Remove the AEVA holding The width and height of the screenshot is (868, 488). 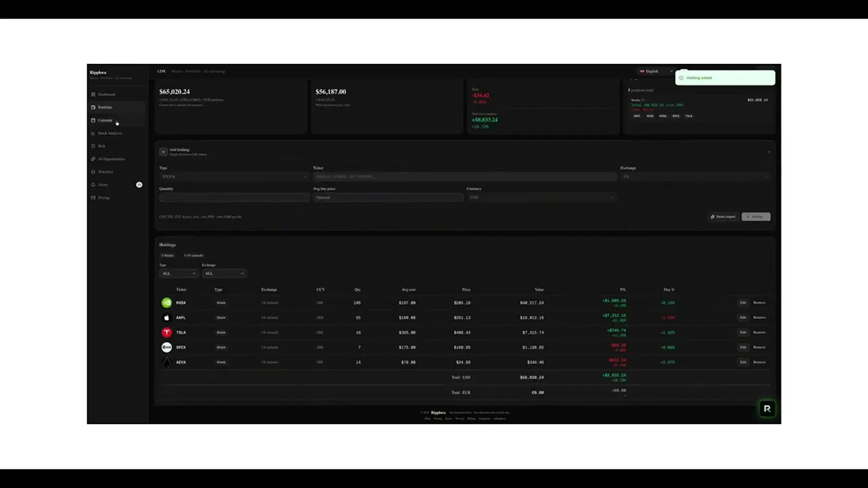click(759, 362)
